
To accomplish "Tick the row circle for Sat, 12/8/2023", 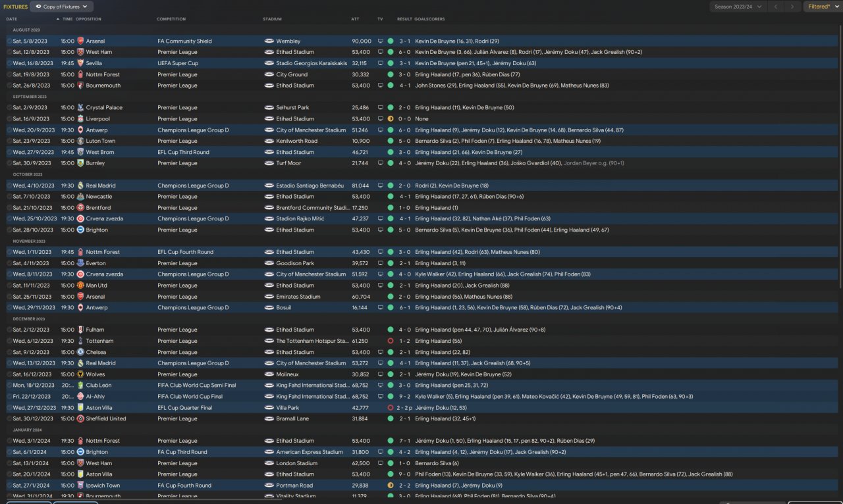I will tap(9, 52).
